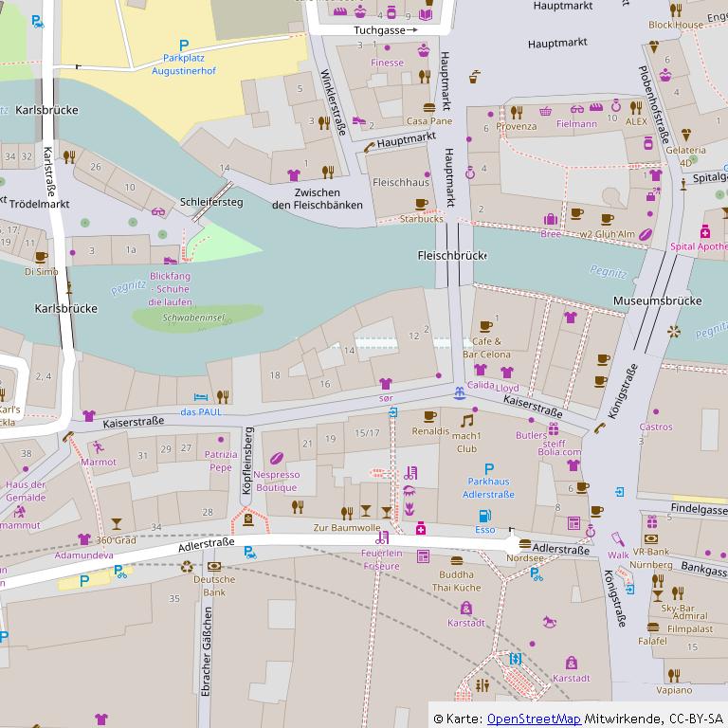Click the das PAUL hotel bed icon
The image size is (728, 728).
coord(201,397)
